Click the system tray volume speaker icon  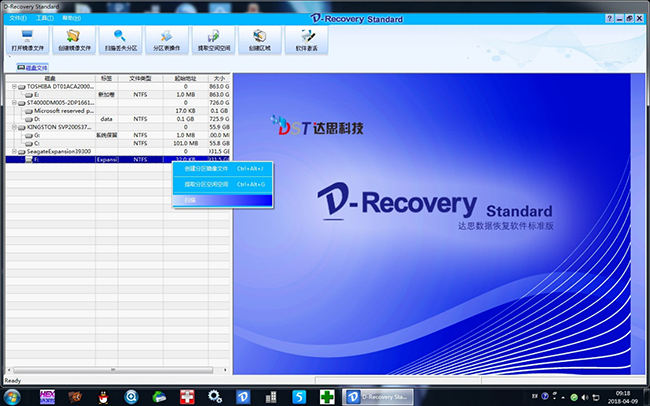[x=585, y=397]
